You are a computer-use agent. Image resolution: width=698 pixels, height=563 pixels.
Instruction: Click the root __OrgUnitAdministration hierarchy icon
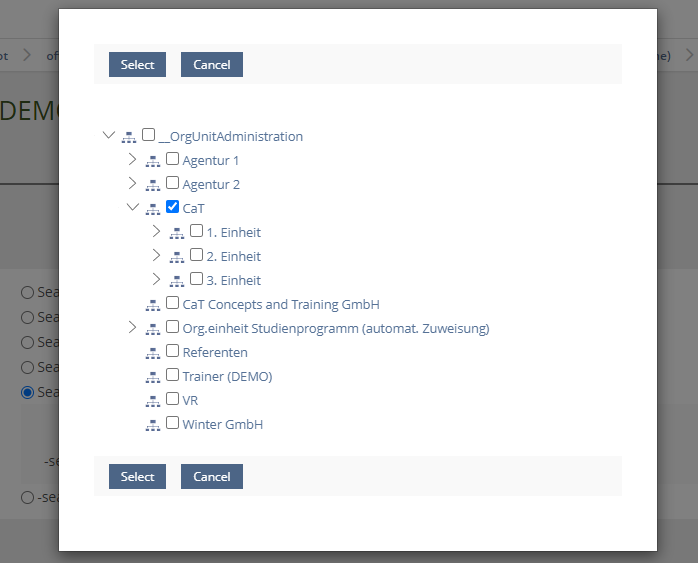[129, 137]
